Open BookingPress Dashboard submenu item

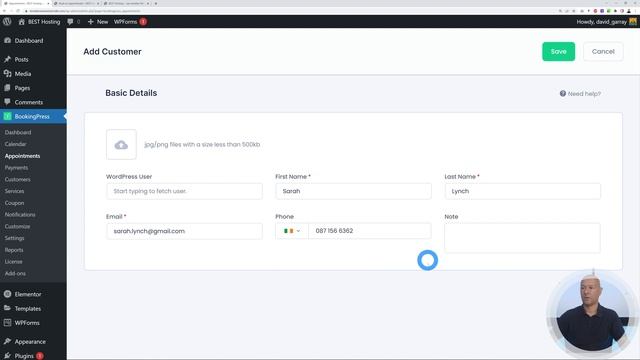[x=18, y=132]
